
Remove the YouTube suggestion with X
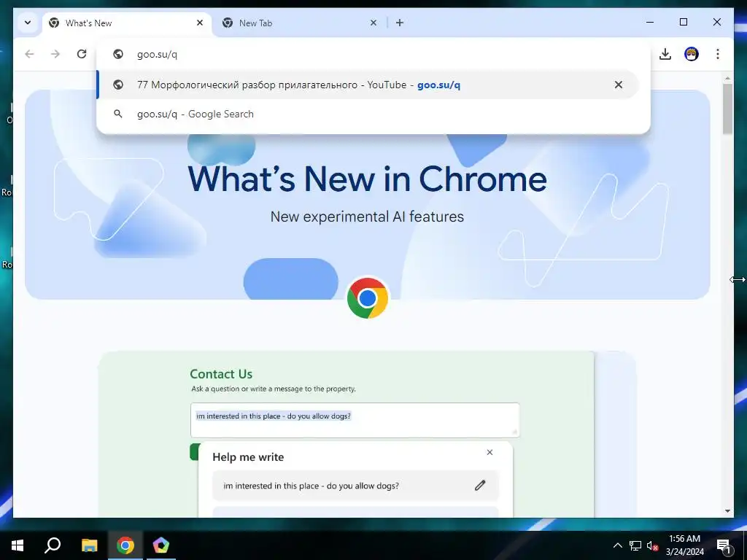tap(619, 85)
